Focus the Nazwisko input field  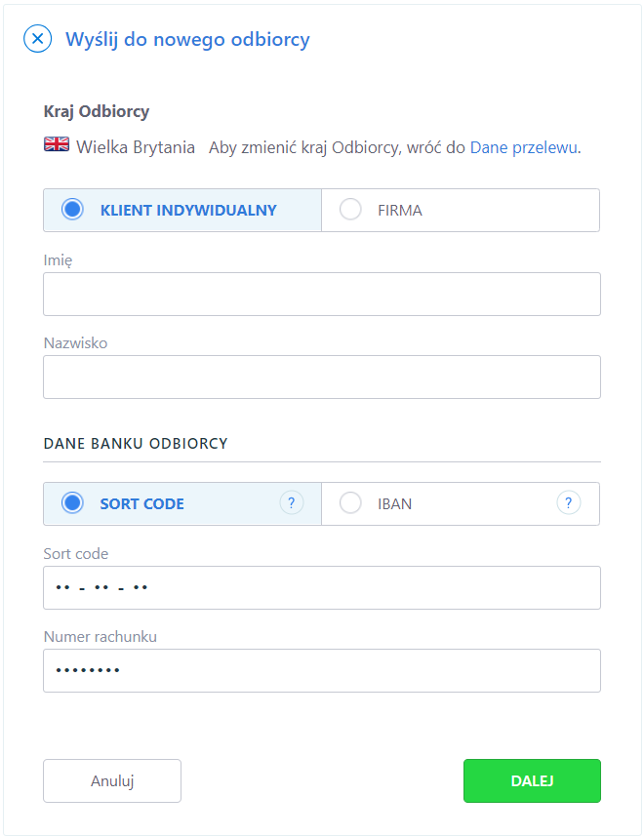point(322,377)
